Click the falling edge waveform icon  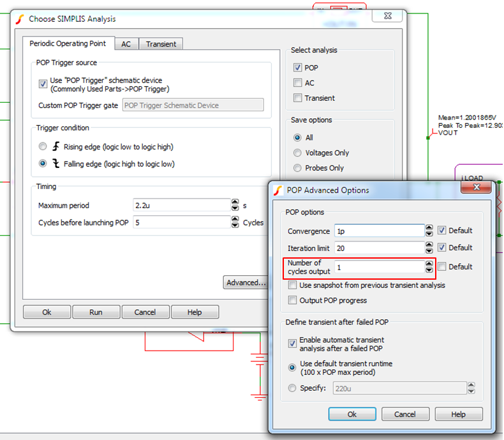point(56,163)
